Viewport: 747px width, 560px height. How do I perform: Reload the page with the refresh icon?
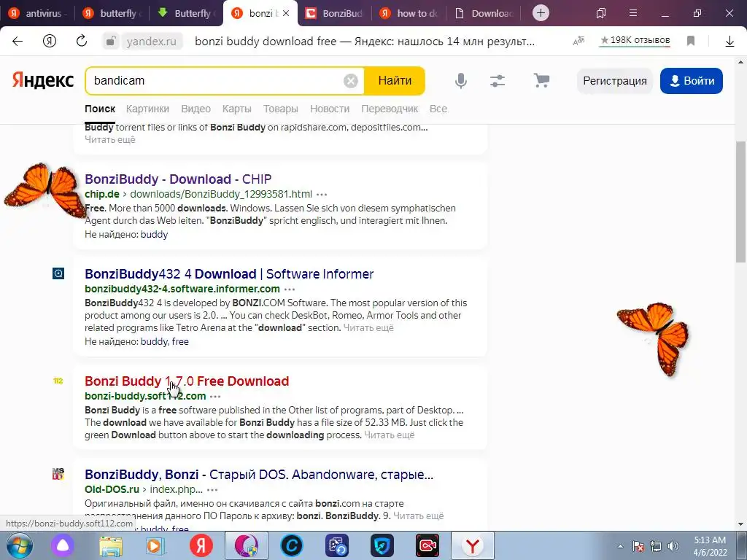[x=82, y=41]
